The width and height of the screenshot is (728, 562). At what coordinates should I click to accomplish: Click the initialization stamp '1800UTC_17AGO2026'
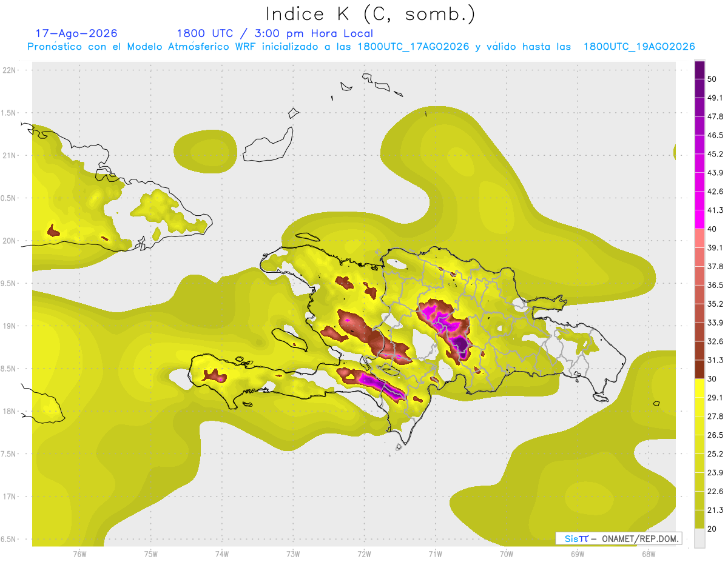pos(414,47)
